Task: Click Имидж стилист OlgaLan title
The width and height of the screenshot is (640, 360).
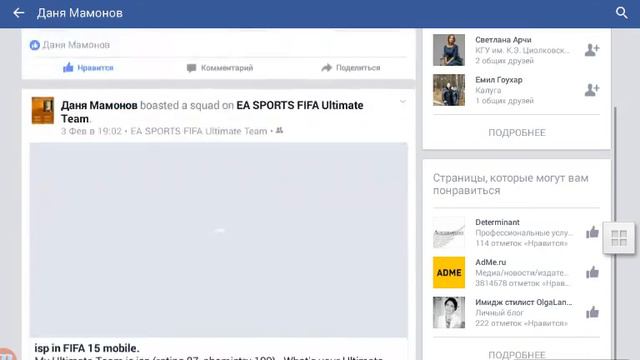Action: click(x=523, y=302)
